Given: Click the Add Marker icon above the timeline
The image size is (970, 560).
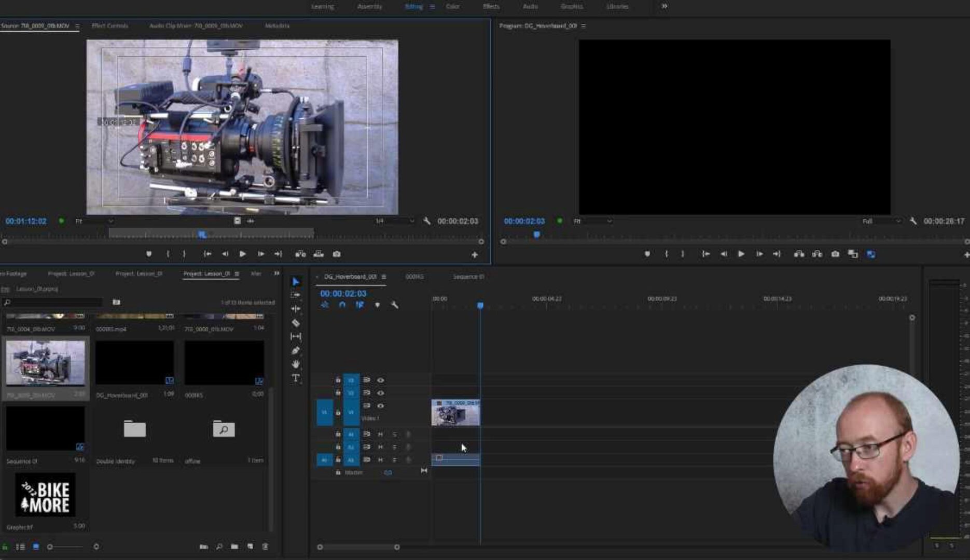Looking at the screenshot, I should click(x=377, y=305).
